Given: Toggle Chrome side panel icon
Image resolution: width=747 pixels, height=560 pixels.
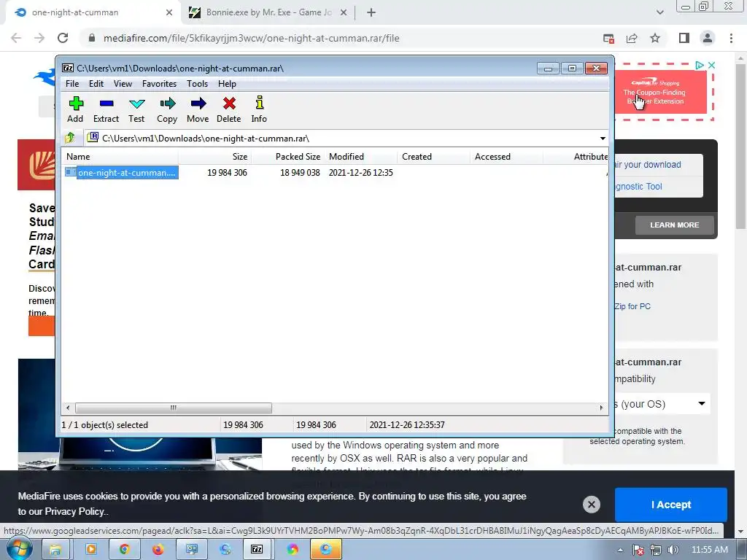Looking at the screenshot, I should (684, 38).
